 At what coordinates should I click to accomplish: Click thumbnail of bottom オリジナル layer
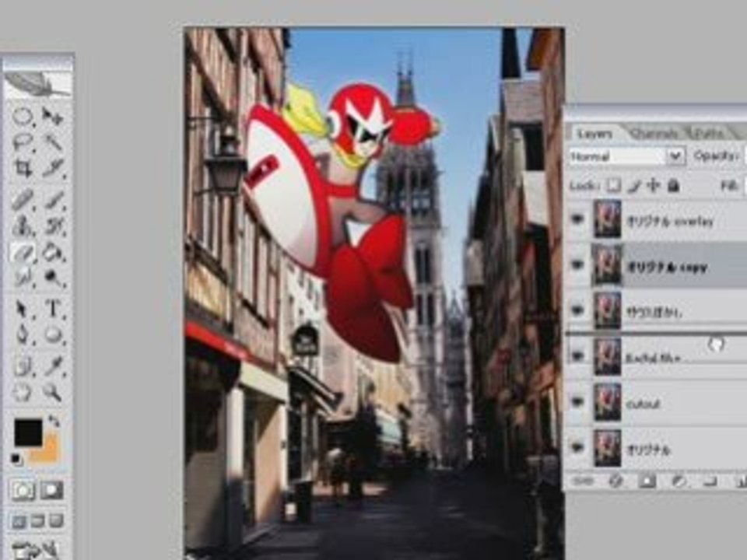tap(608, 448)
